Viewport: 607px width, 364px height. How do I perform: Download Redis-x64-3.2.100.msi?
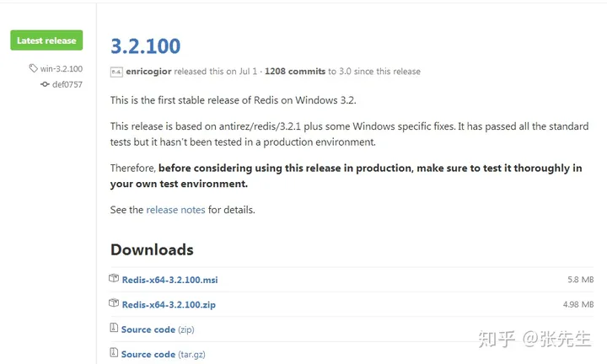pyautogui.click(x=170, y=280)
